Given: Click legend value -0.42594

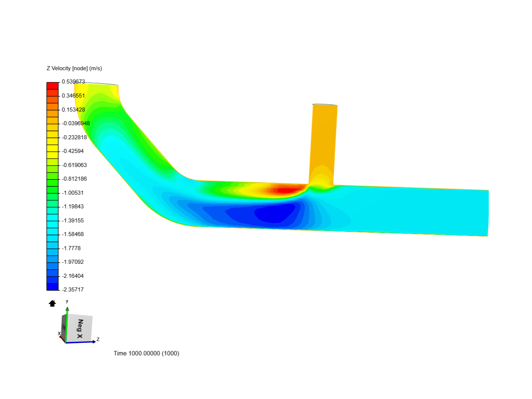Looking at the screenshot, I should tap(73, 151).
